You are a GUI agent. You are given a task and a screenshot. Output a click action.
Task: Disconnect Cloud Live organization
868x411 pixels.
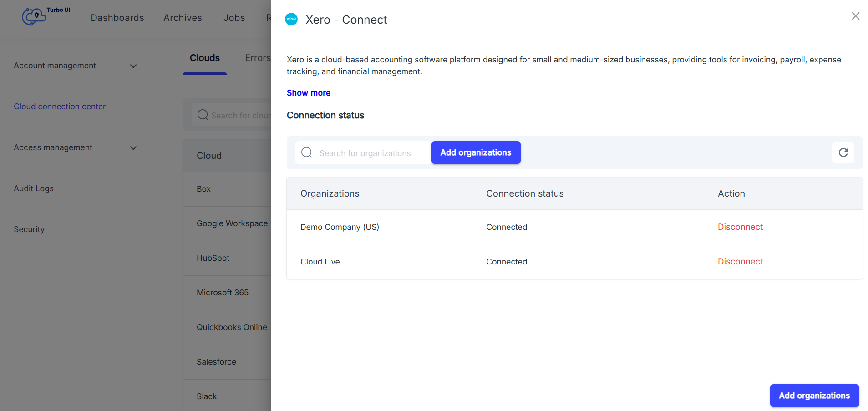(x=740, y=262)
